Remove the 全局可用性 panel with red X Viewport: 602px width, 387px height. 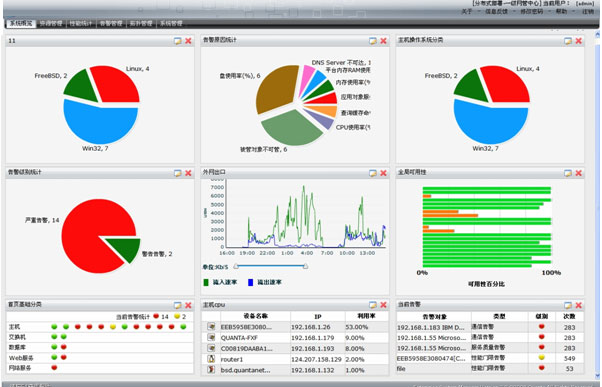tap(578, 173)
